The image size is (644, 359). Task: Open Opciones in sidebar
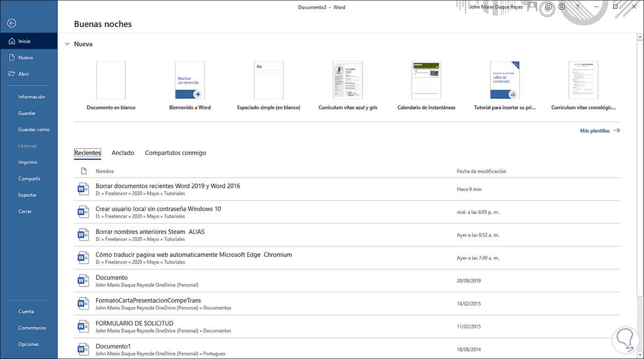point(28,344)
